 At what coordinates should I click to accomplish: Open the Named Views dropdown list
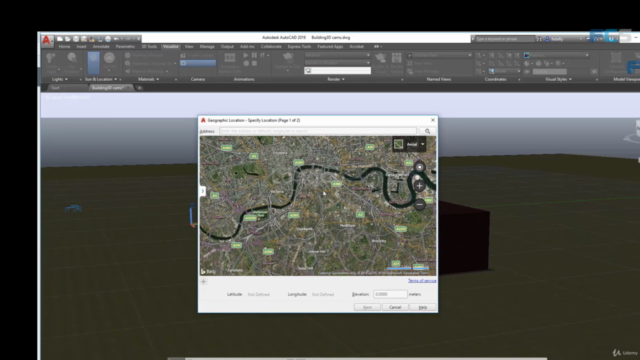coord(439,55)
